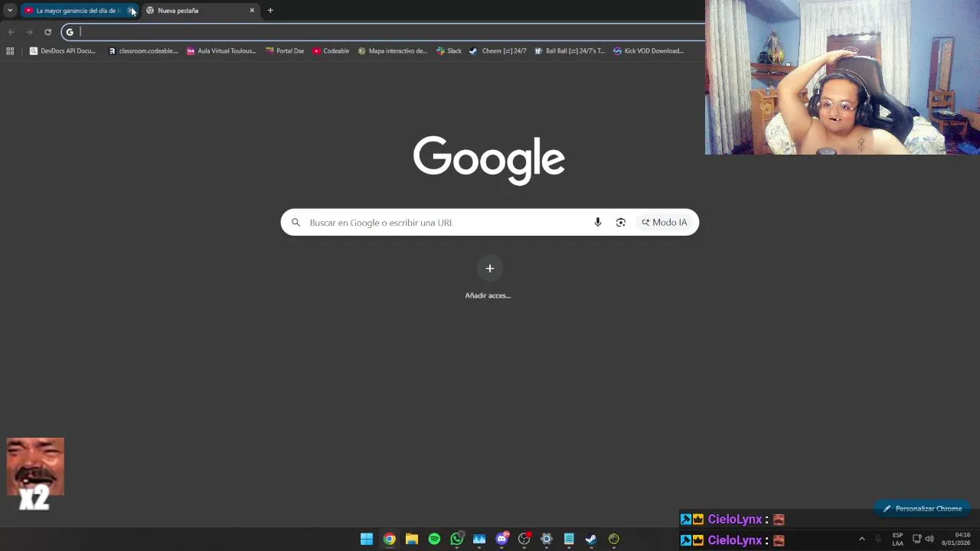Image resolution: width=980 pixels, height=551 pixels.
Task: Open the Chrome tab search dropdown arrow
Action: tap(10, 11)
